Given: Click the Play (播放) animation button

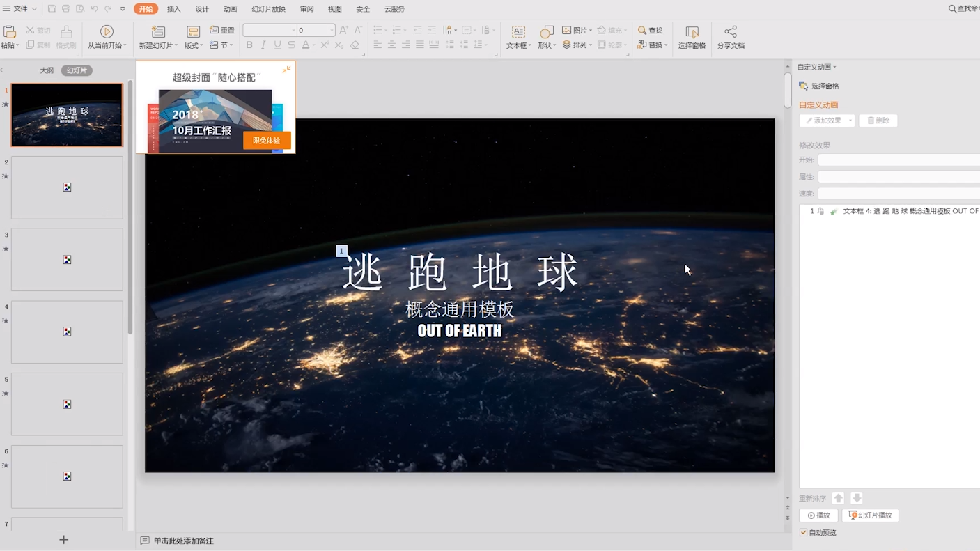Looking at the screenshot, I should coord(818,515).
